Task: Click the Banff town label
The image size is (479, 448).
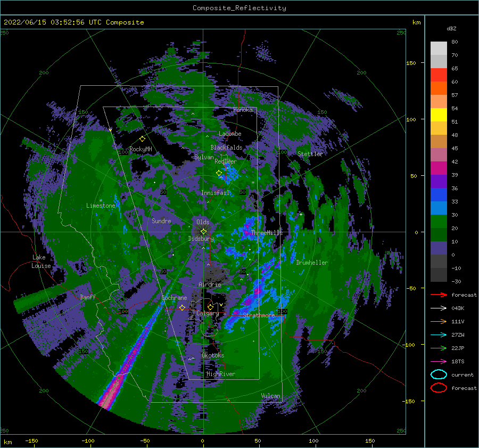Action: [x=88, y=297]
